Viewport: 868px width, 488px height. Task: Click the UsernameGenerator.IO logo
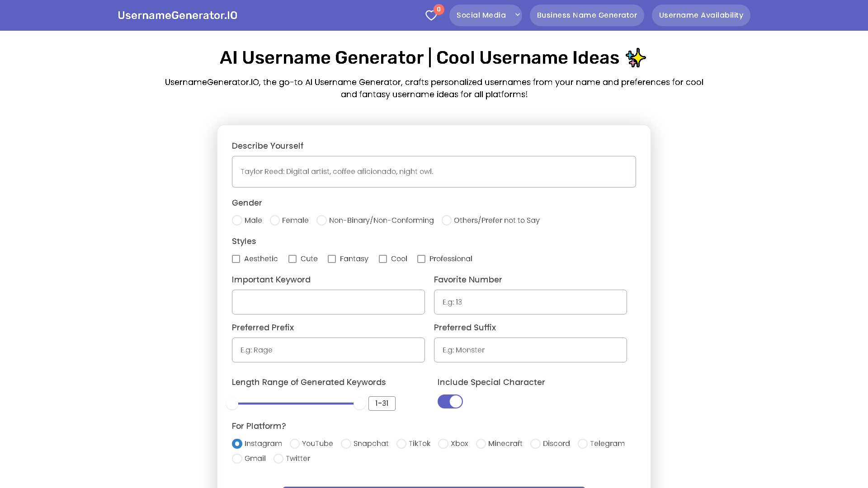click(177, 15)
